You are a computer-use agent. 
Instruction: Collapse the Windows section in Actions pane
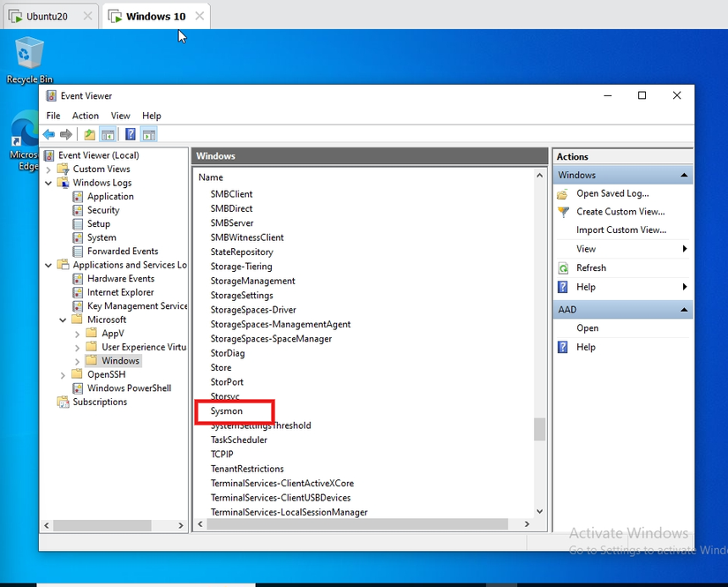point(684,175)
